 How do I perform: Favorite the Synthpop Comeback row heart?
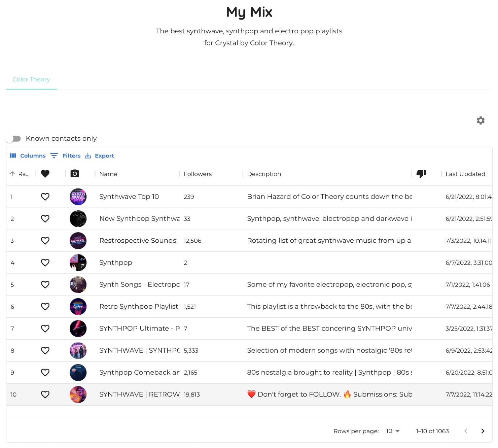click(x=45, y=373)
